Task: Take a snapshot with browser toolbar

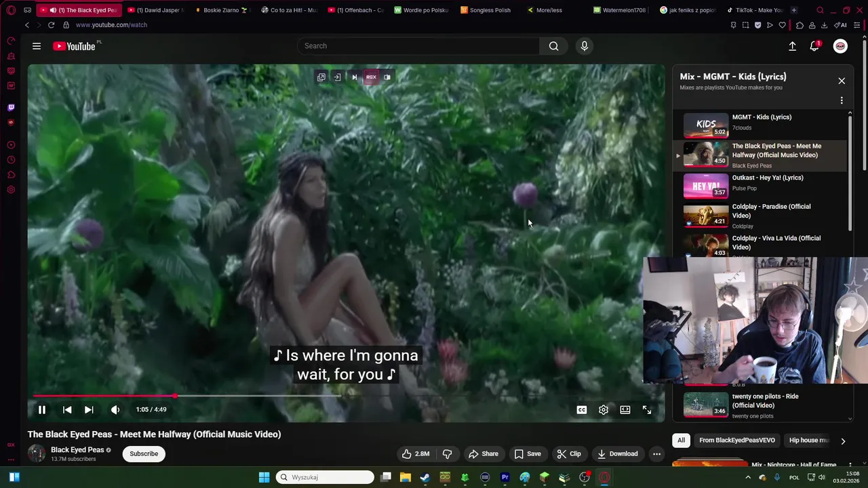Action: (x=745, y=25)
